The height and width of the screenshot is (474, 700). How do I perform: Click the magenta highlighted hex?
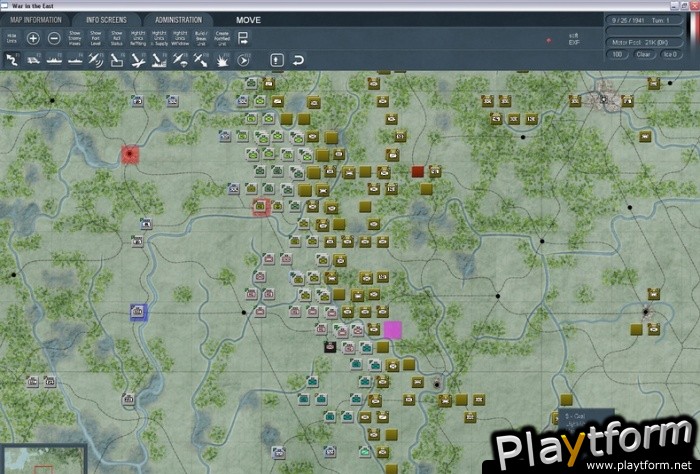pyautogui.click(x=393, y=330)
